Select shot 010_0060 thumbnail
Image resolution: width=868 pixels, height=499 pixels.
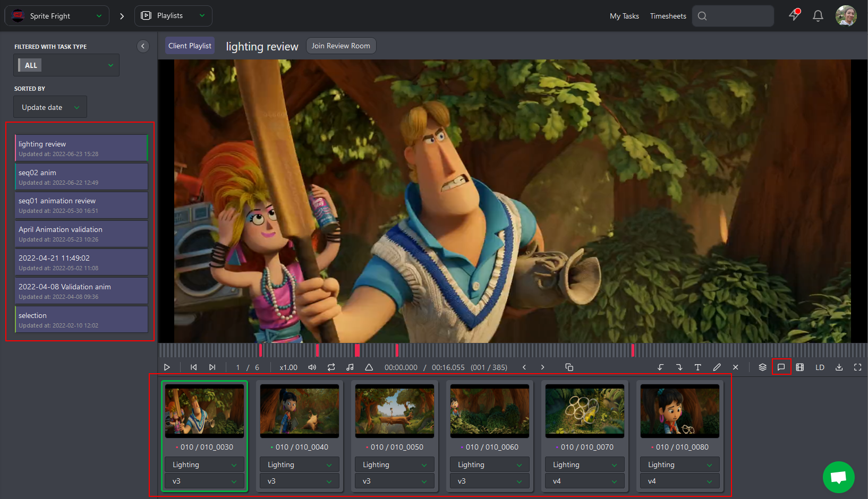click(x=490, y=411)
